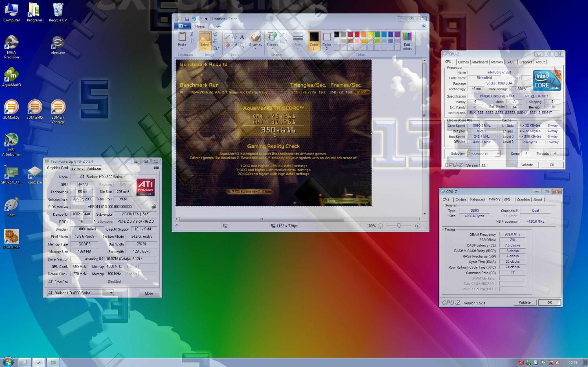Pick the red swatch in Paint's palette
The image size is (588, 367).
tap(357, 34)
